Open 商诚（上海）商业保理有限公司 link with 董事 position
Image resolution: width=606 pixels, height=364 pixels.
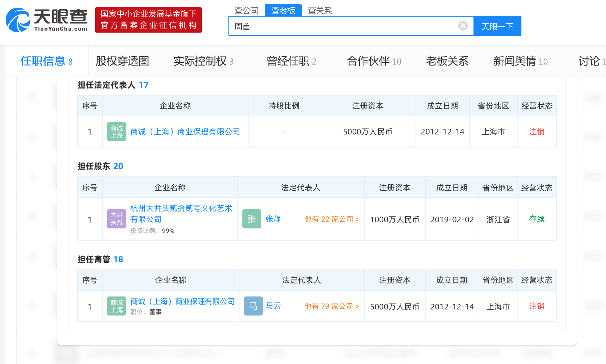(182, 301)
